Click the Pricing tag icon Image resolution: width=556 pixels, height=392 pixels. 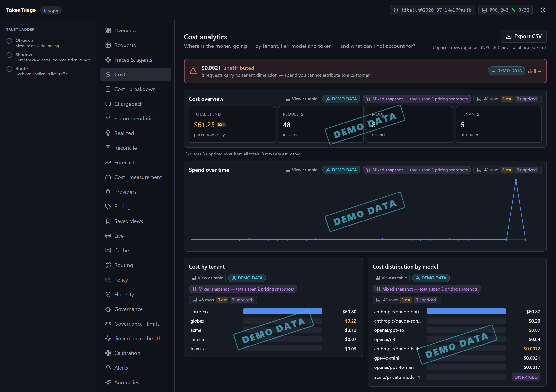[108, 206]
